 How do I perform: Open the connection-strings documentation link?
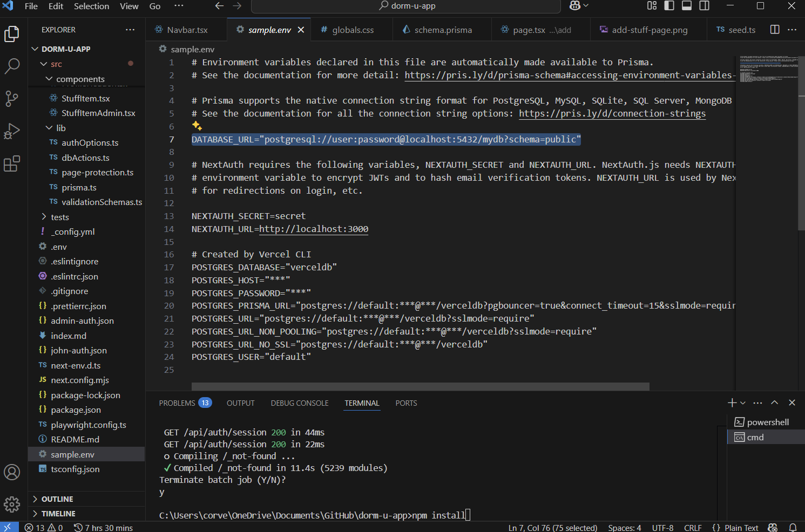pyautogui.click(x=612, y=114)
